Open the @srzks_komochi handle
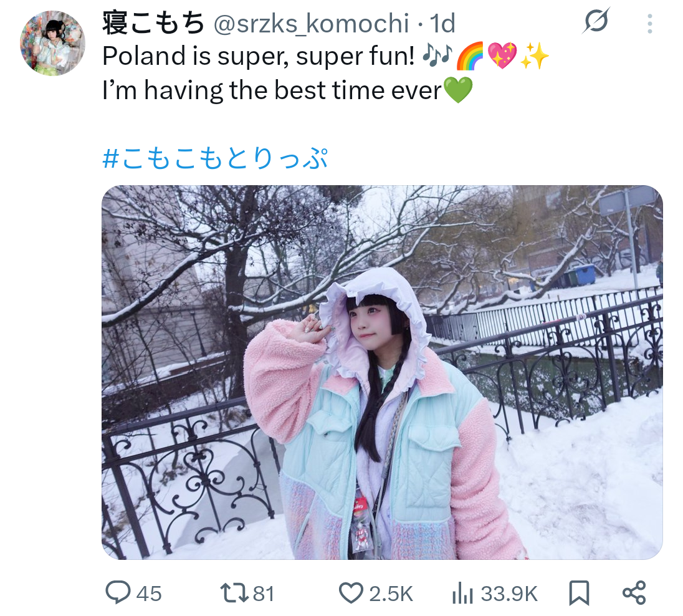 (311, 24)
